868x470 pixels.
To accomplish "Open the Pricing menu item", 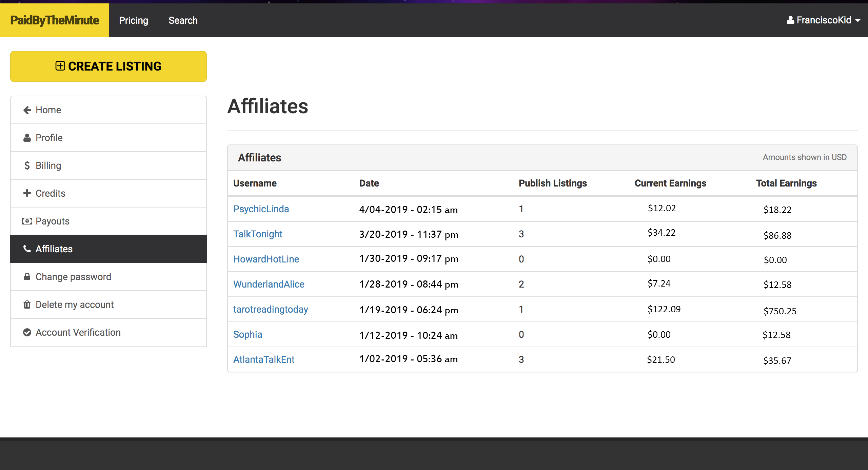I will (134, 20).
